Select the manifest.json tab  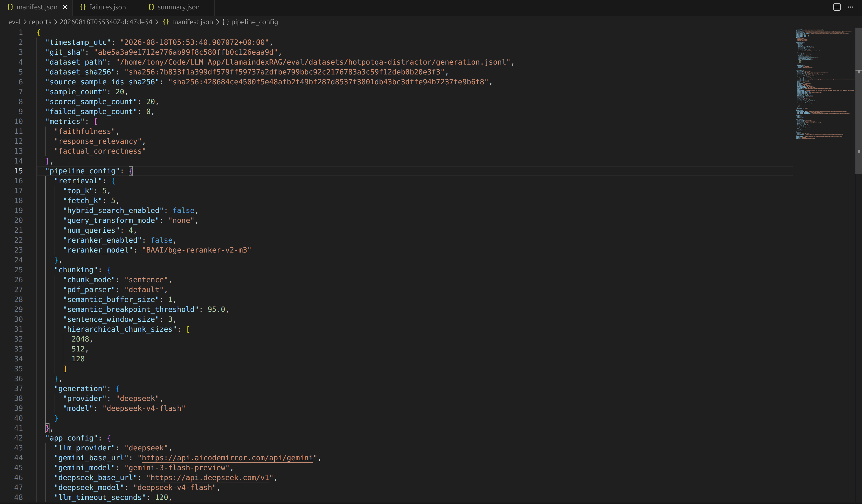pos(37,7)
